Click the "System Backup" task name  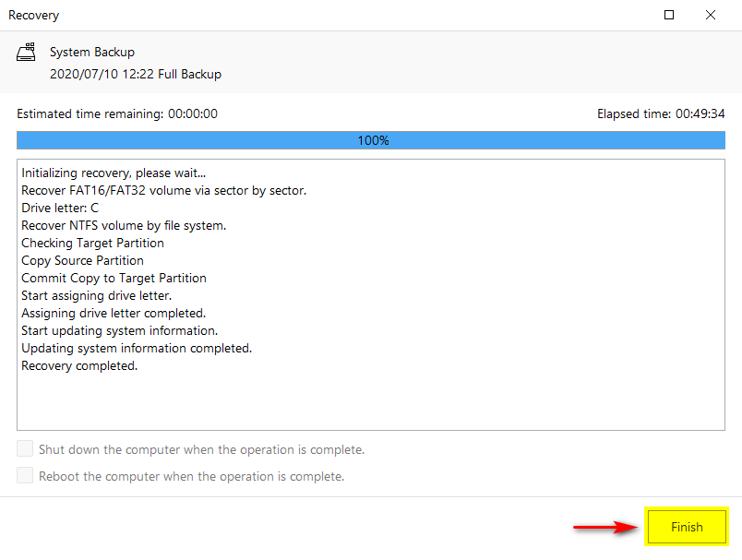pyautogui.click(x=92, y=53)
